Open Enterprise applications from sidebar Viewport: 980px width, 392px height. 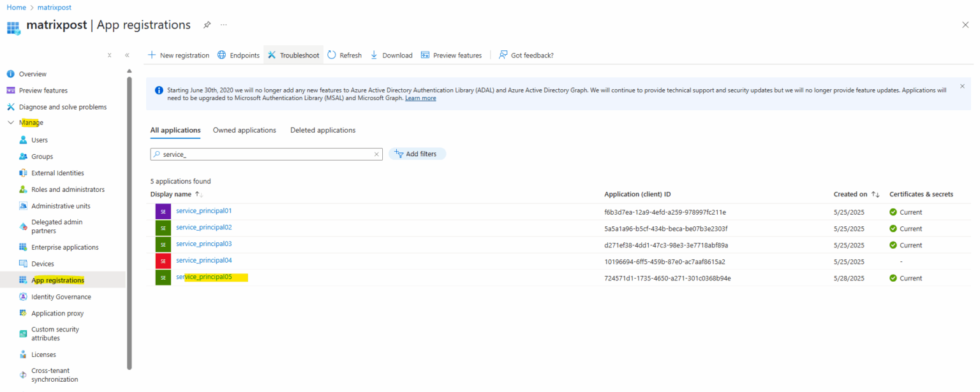tap(64, 247)
